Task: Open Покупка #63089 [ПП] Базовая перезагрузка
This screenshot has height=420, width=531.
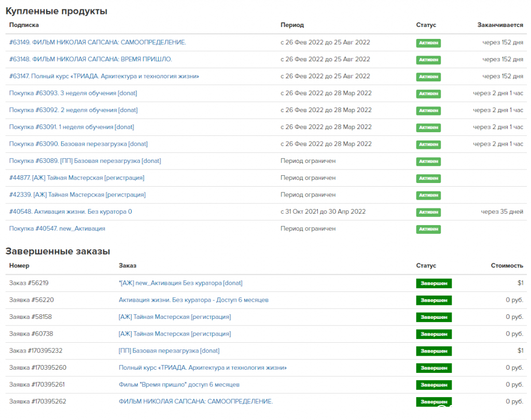Action: (85, 161)
